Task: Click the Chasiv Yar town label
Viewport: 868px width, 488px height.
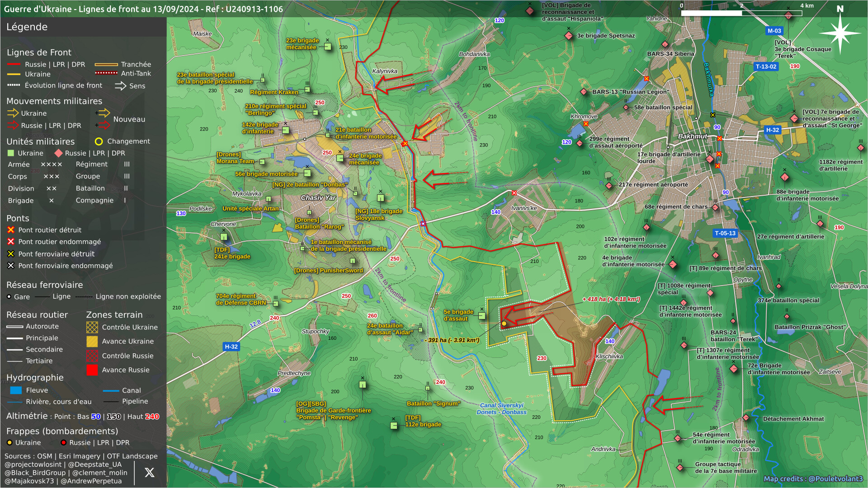Action: (318, 197)
